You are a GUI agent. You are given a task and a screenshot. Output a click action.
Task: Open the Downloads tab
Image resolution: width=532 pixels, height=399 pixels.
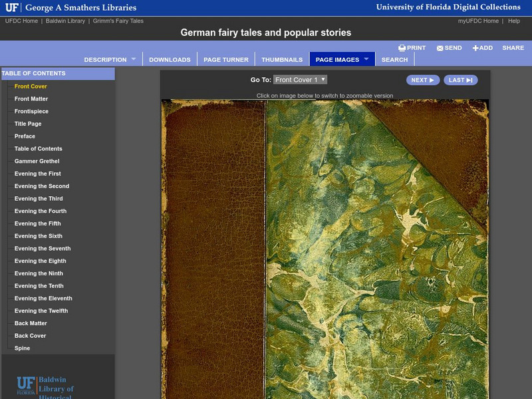click(170, 60)
